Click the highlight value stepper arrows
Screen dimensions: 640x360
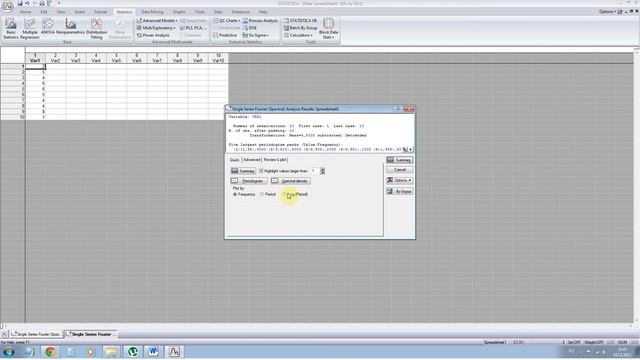click(322, 171)
